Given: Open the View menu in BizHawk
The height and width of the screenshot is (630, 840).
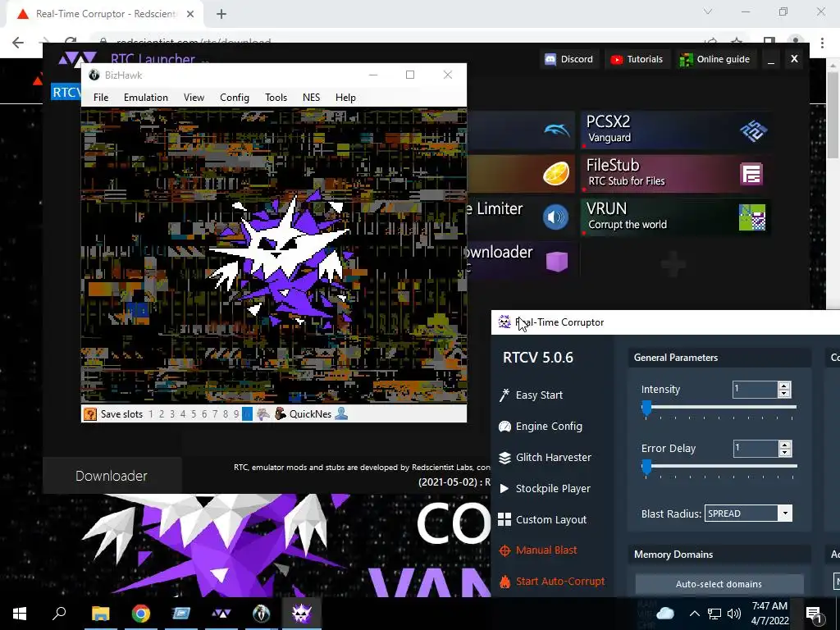Looking at the screenshot, I should [x=194, y=98].
